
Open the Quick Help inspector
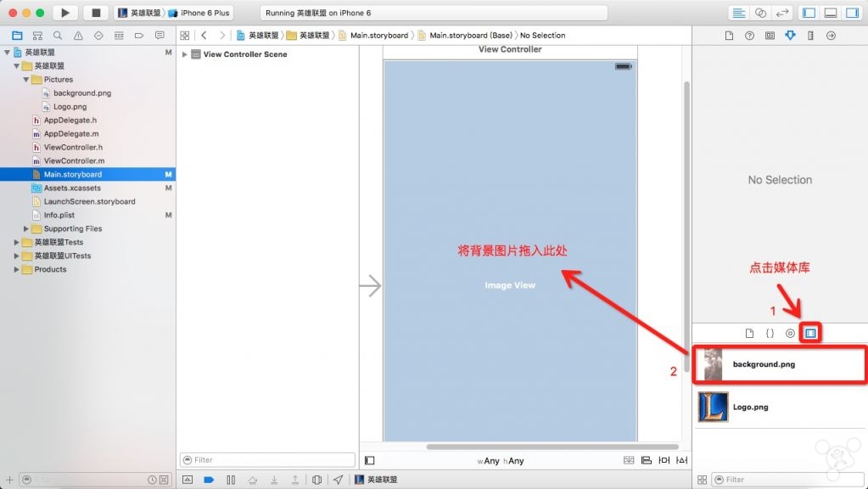click(749, 36)
